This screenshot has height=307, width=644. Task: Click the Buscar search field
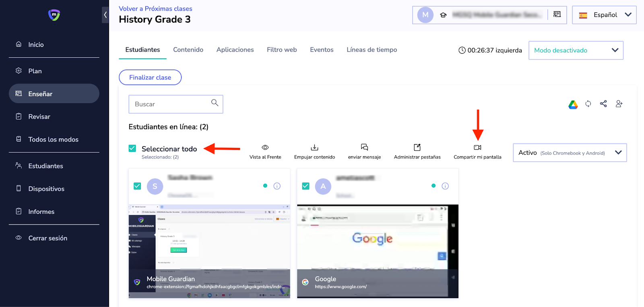[171, 104]
